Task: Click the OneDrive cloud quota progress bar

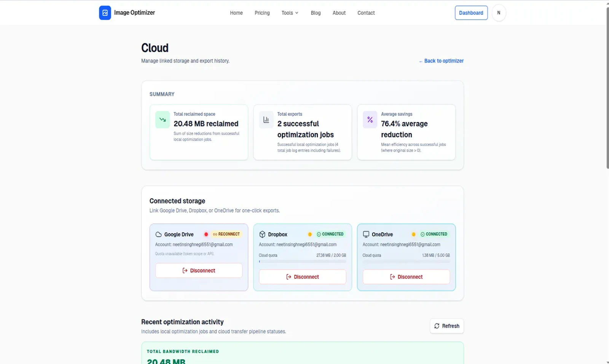Action: [x=406, y=262]
